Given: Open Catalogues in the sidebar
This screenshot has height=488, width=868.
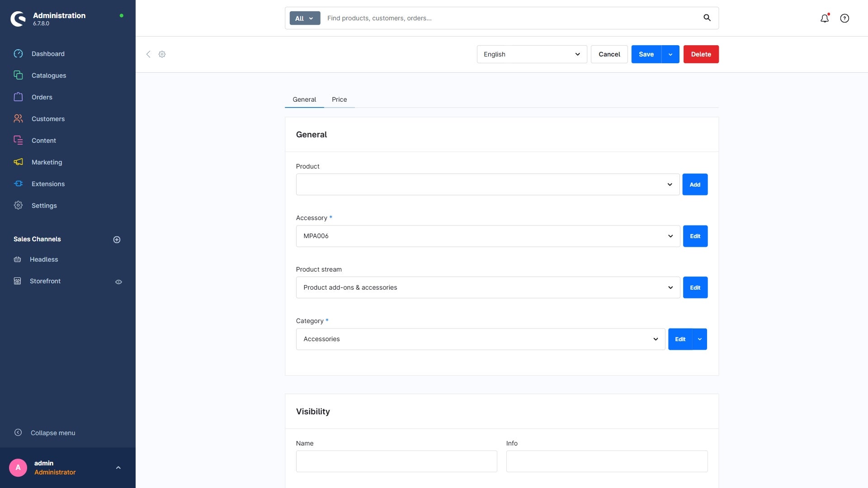Looking at the screenshot, I should (x=49, y=75).
